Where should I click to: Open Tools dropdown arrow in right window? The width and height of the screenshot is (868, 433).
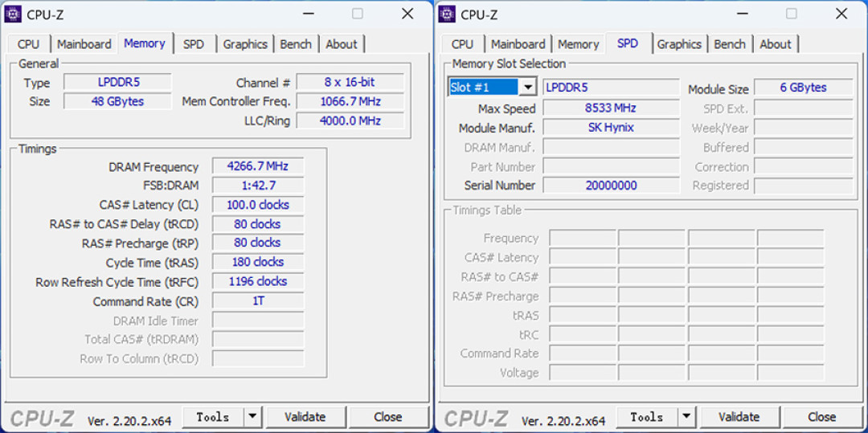[687, 417]
